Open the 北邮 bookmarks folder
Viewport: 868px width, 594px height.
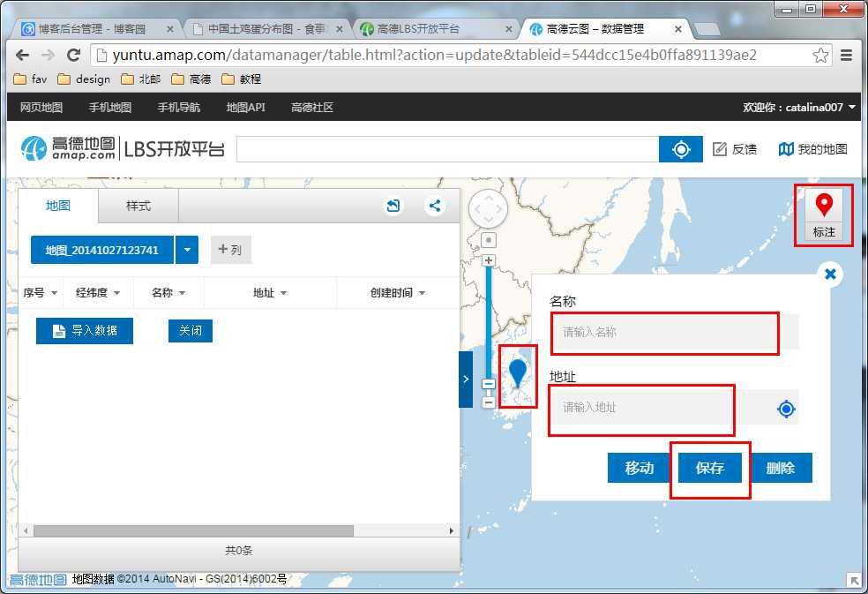141,79
